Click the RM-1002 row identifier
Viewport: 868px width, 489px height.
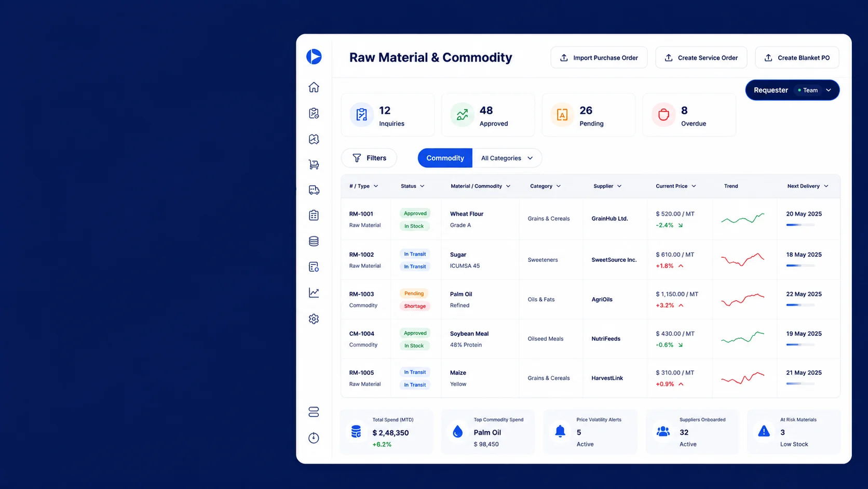coord(361,255)
